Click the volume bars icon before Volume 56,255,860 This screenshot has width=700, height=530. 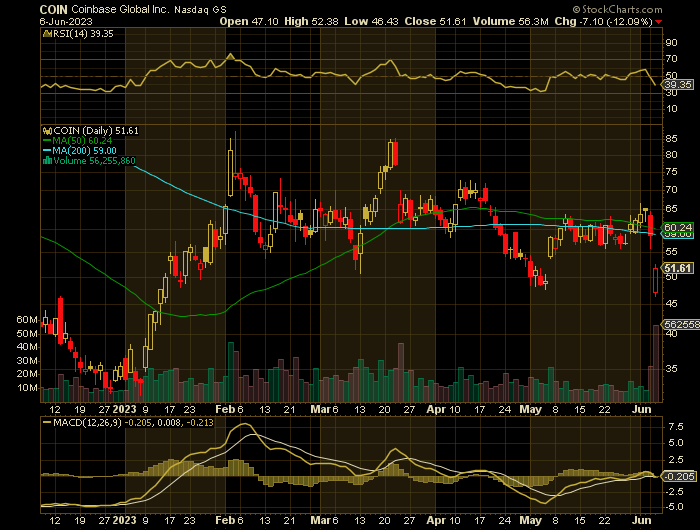[x=47, y=161]
